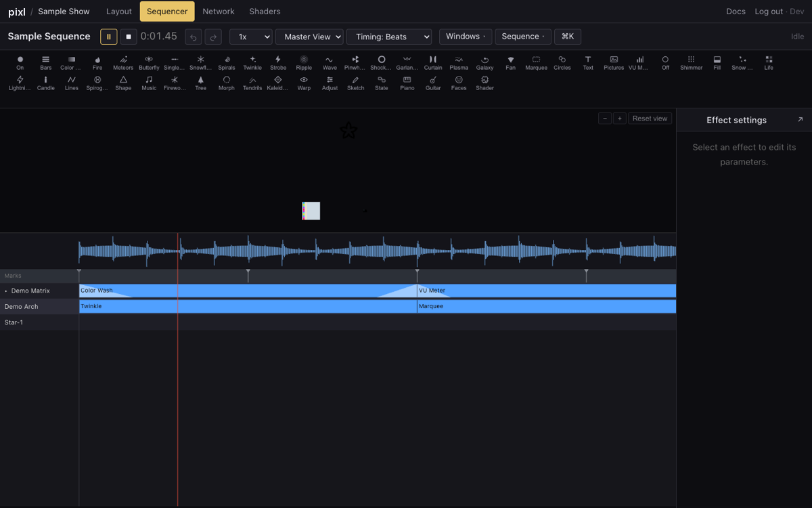Select the Circles effect
The height and width of the screenshot is (508, 812).
pos(562,63)
